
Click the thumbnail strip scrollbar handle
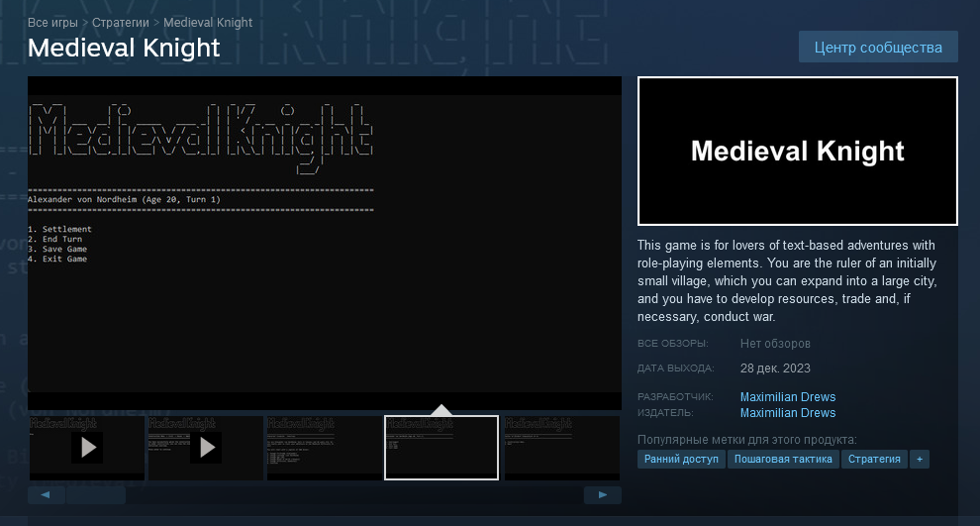tap(96, 494)
